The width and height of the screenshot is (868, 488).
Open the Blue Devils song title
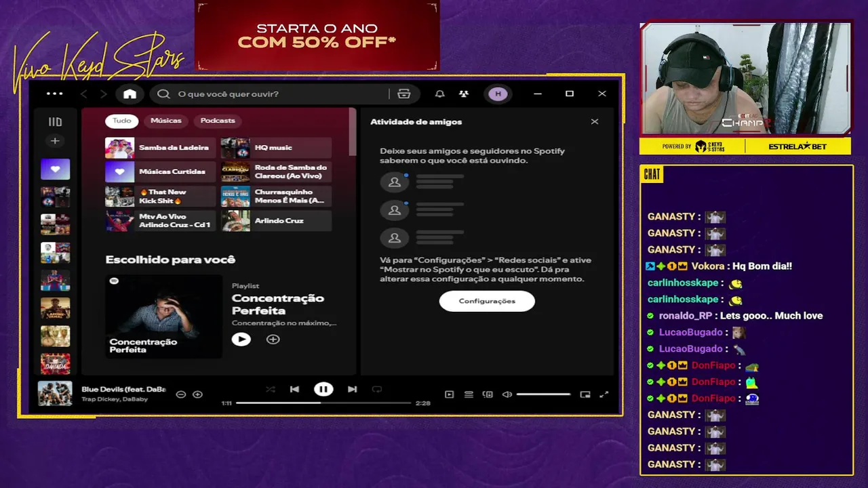(x=123, y=390)
